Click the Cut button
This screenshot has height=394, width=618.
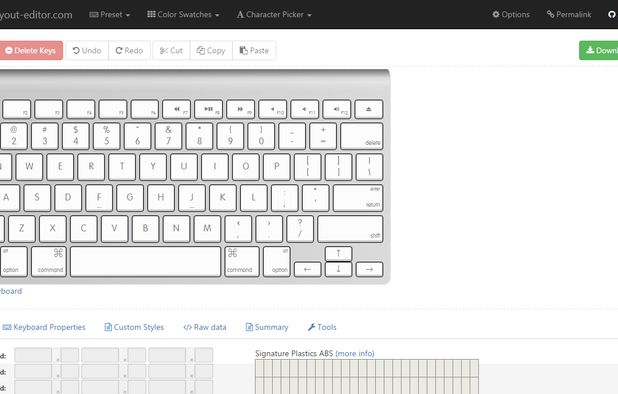171,50
